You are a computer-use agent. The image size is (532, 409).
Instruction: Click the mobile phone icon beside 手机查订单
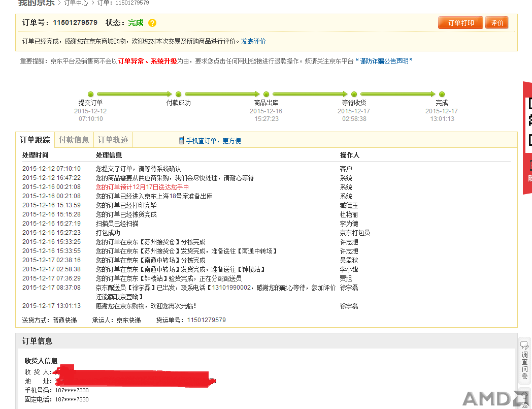pyautogui.click(x=182, y=141)
